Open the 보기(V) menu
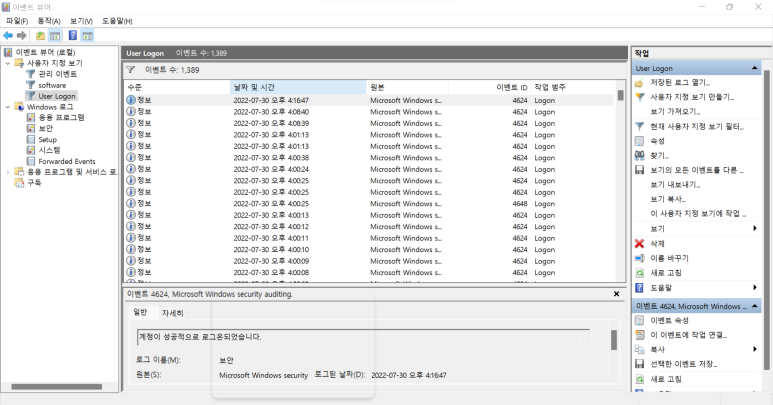This screenshot has height=405, width=773. tap(81, 21)
